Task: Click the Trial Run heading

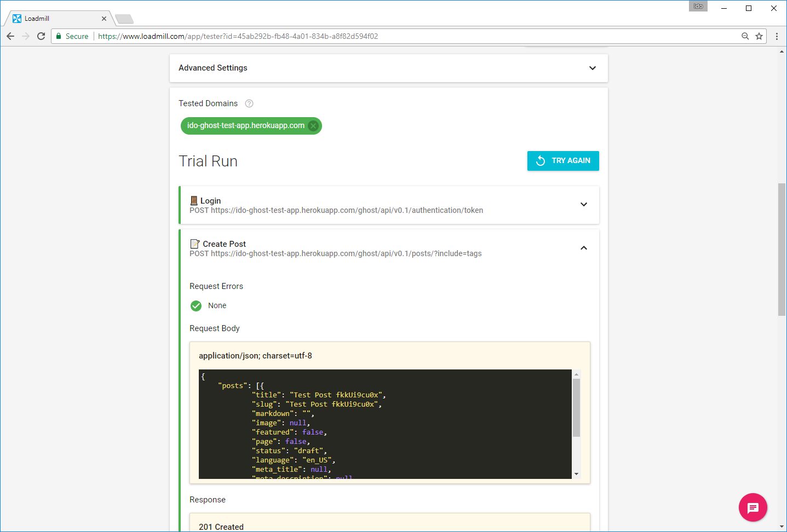Action: click(x=208, y=161)
